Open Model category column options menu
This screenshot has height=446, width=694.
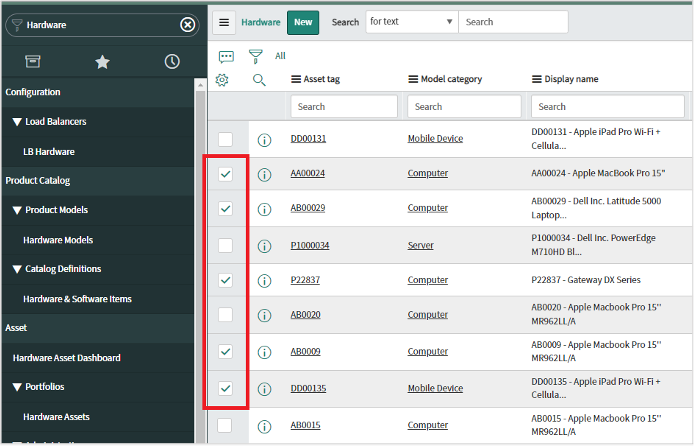click(413, 79)
